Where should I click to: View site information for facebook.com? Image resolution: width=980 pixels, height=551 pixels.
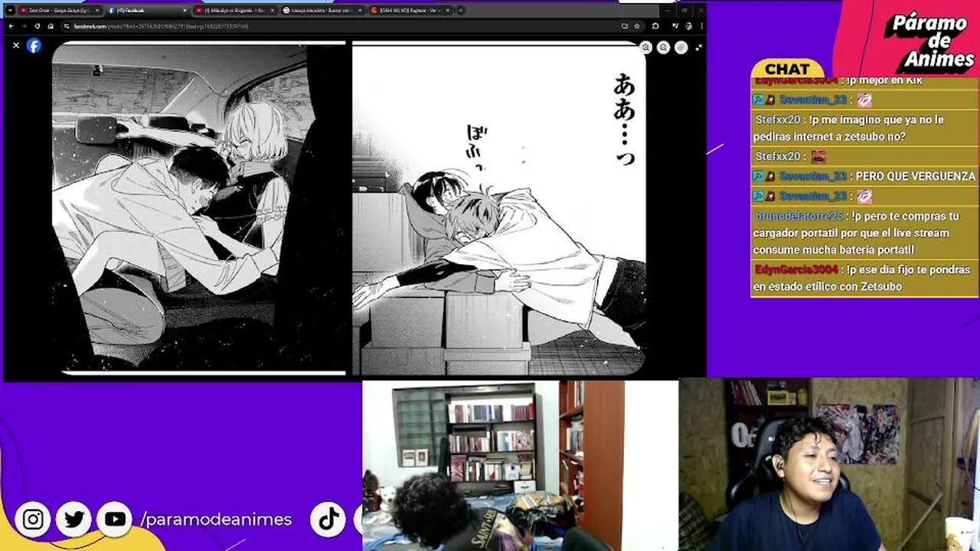(67, 26)
